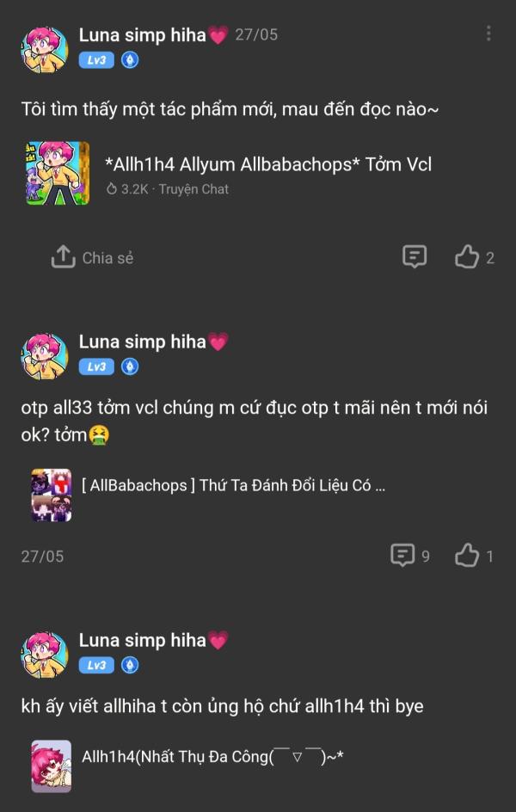The height and width of the screenshot is (812, 516).
Task: Open the Tởm Vcl story cover thumbnail
Action: (x=58, y=173)
